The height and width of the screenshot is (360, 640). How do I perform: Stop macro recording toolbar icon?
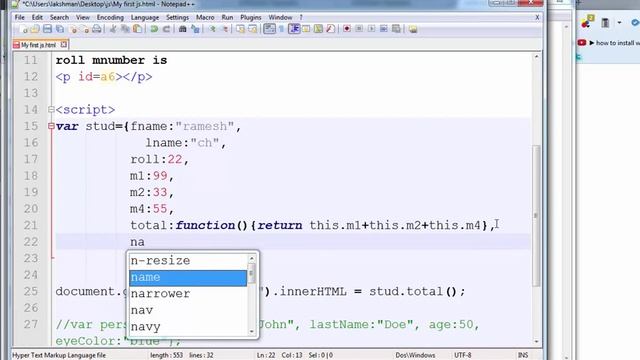(x=359, y=29)
